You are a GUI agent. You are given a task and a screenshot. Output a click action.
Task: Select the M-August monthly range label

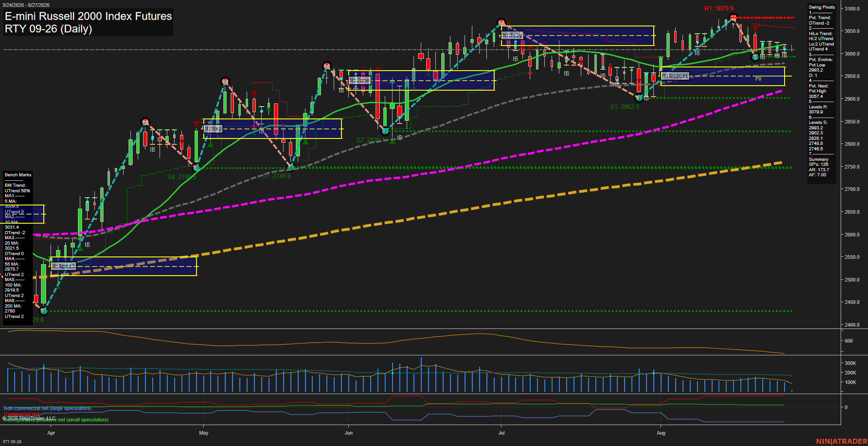coord(675,76)
